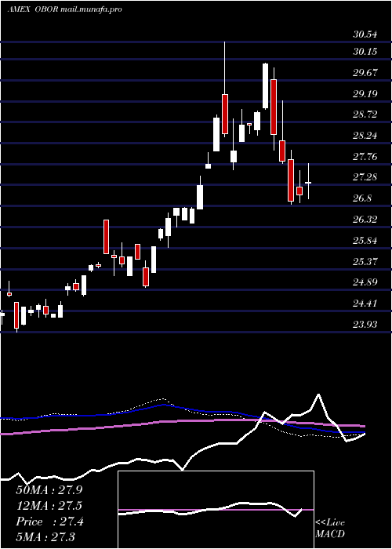Image resolution: width=392 pixels, height=549 pixels.
Task: Click the 5MA : 27.3 readout
Action: (x=45, y=537)
